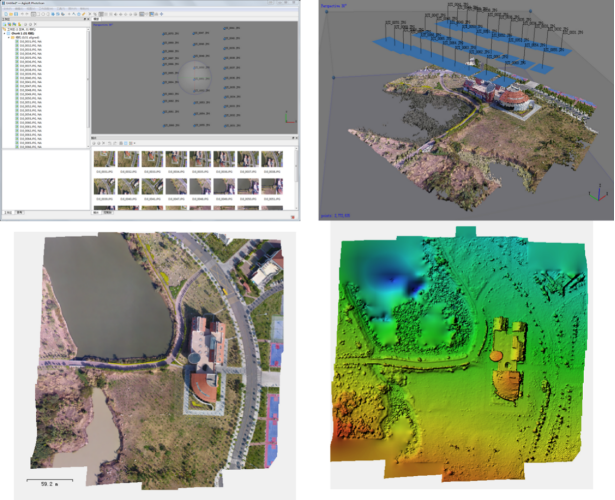Collapse the Chunk 1 tree node

coord(4,33)
